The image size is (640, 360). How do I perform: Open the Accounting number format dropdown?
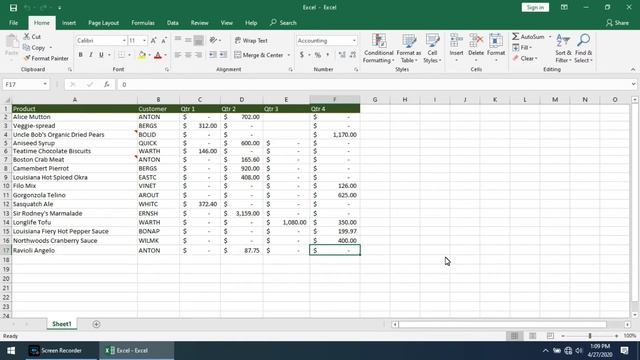(354, 40)
